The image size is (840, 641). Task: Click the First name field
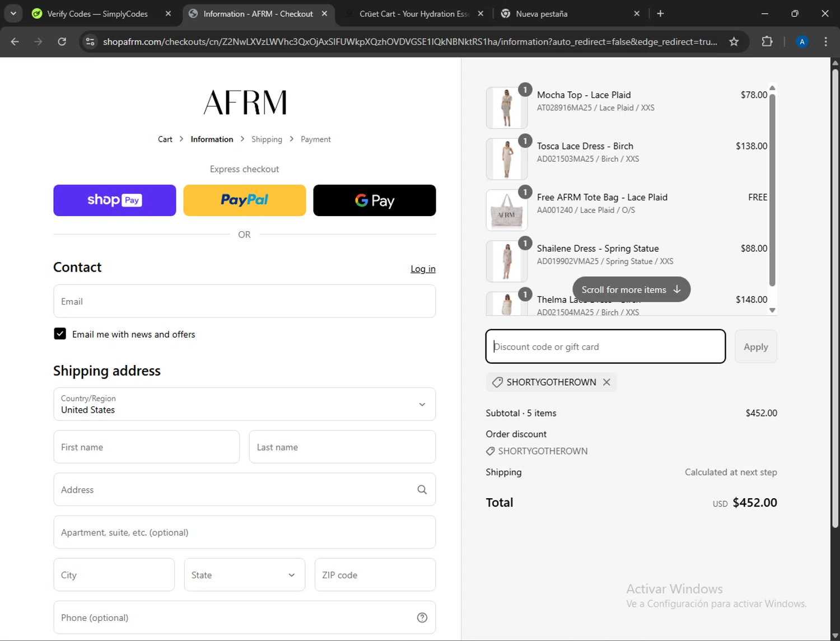click(x=147, y=447)
